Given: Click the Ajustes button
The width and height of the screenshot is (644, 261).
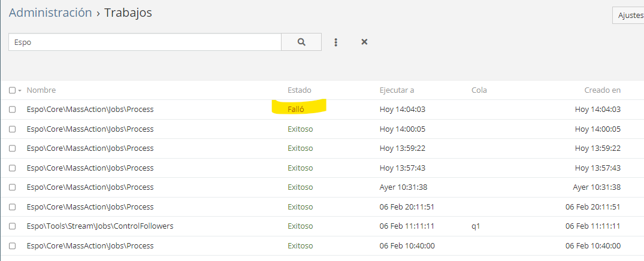Looking at the screenshot, I should pos(630,16).
